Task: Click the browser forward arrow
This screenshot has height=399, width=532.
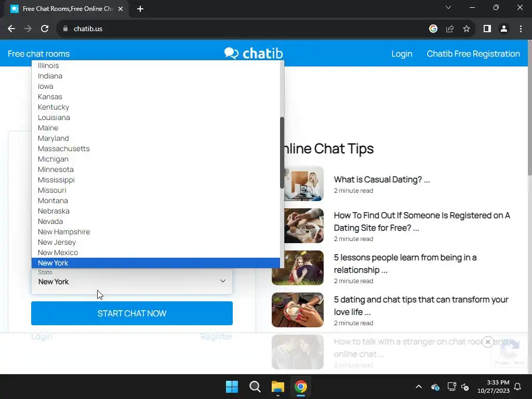Action: [x=28, y=29]
